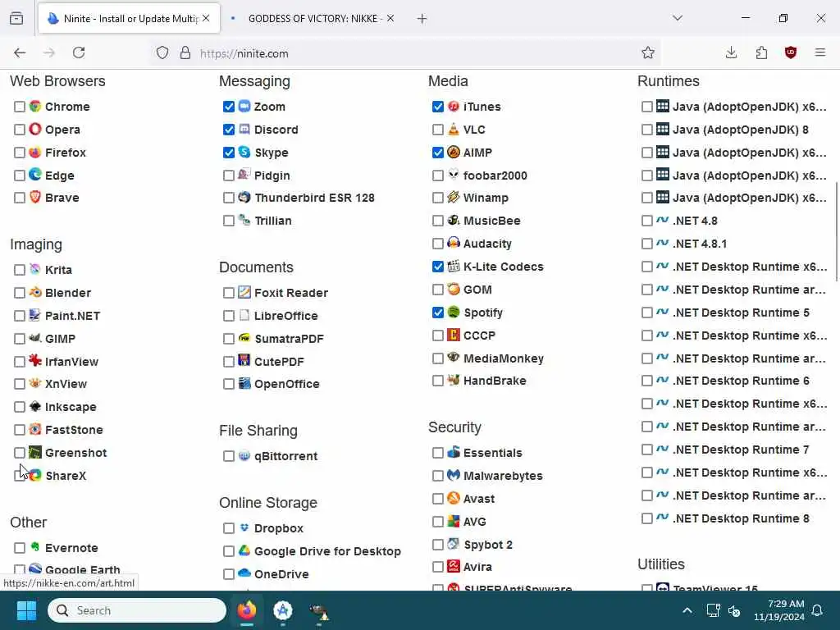This screenshot has height=630, width=840.
Task: Click the Google Drive for Desktop icon
Action: [x=244, y=550]
